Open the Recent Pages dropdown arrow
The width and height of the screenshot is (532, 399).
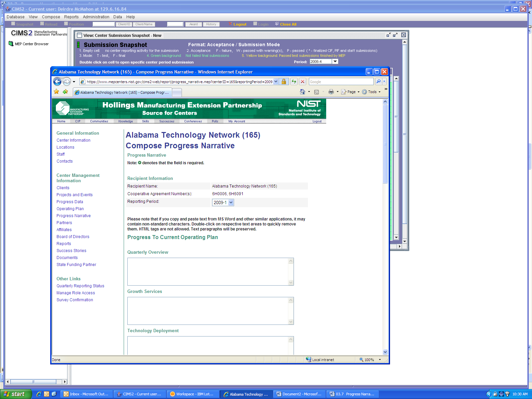pos(74,82)
